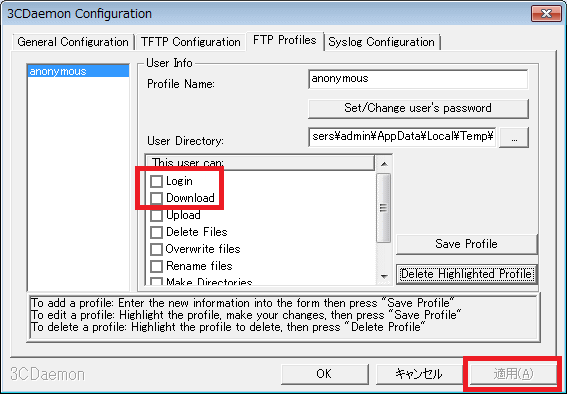This screenshot has height=394, width=567.
Task: Click the permissions list scroll up arrow
Action: pos(384,164)
